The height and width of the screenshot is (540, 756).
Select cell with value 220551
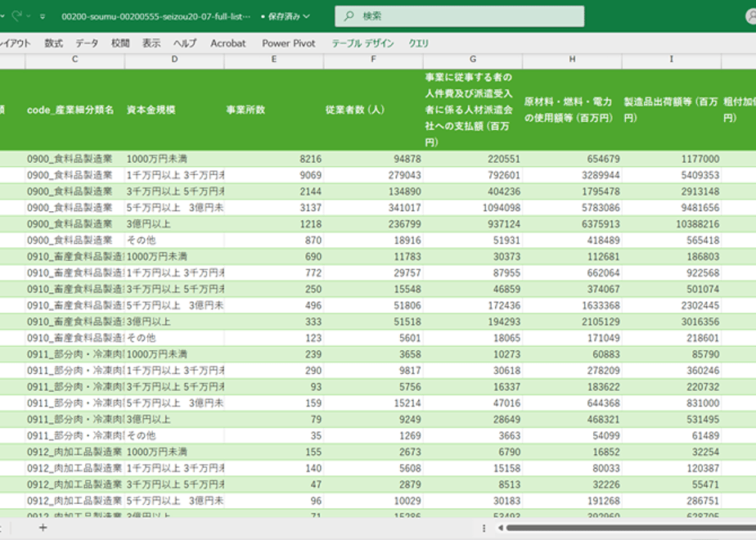pos(473,159)
